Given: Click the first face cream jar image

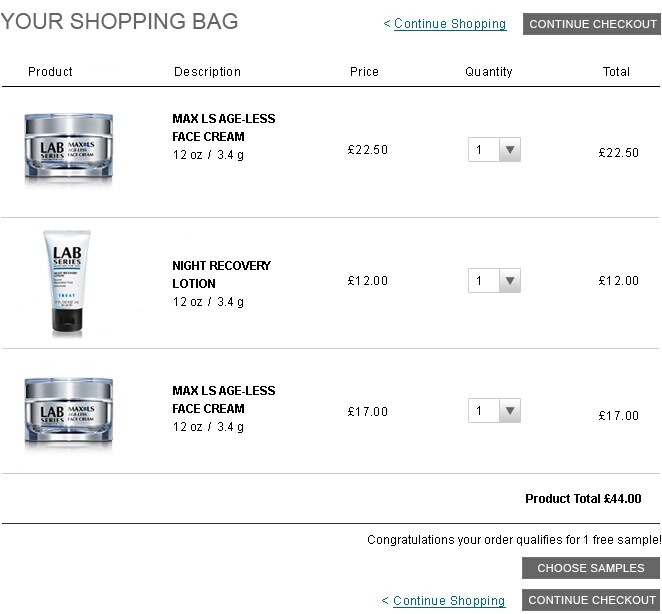Looking at the screenshot, I should (x=68, y=149).
